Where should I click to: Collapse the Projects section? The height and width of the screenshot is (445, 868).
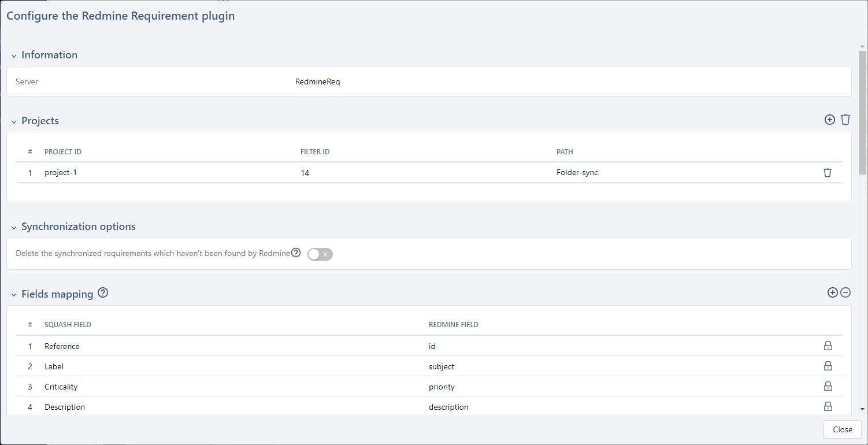tap(13, 121)
